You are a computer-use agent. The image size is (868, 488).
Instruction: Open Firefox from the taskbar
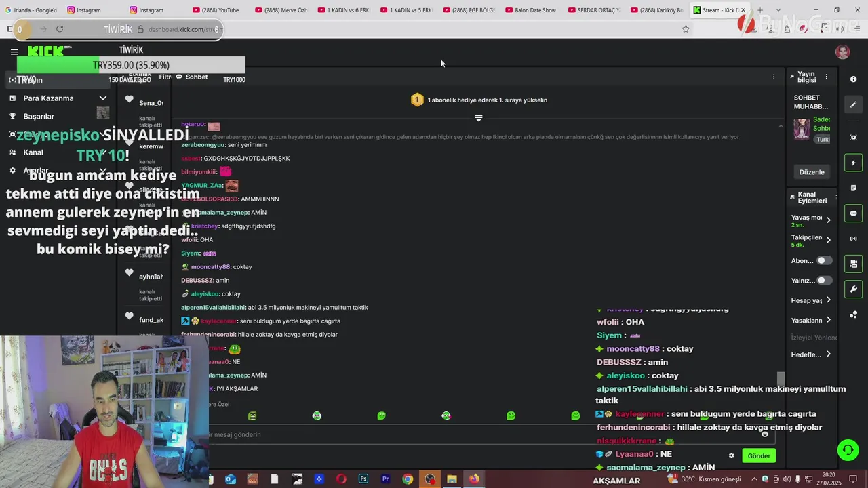coord(473,479)
